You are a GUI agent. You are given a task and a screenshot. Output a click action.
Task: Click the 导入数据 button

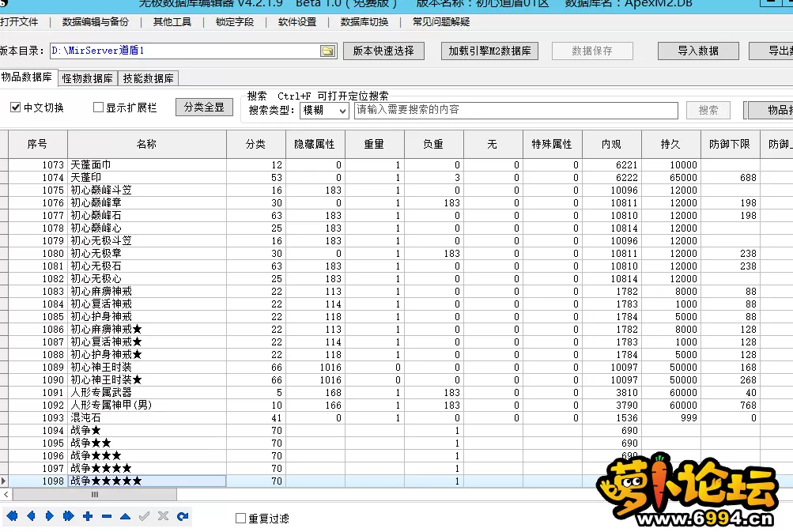point(698,51)
